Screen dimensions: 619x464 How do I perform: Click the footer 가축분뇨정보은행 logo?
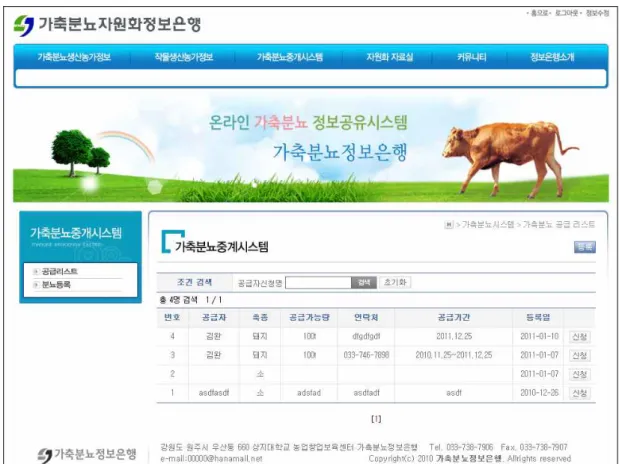point(87,454)
